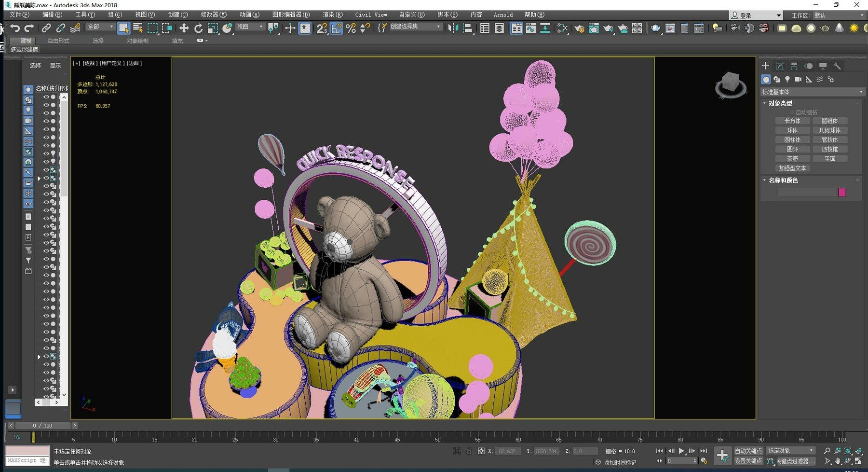This screenshot has height=472, width=868.
Task: Open the 修改器(M) menu
Action: (x=214, y=15)
